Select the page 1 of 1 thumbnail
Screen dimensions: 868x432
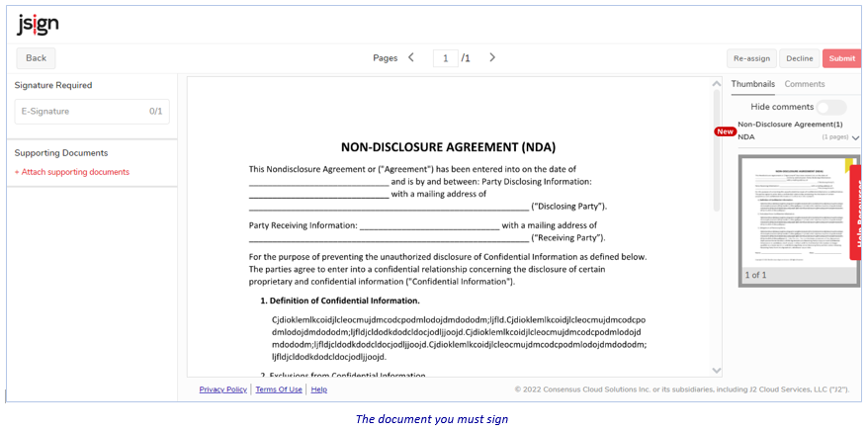click(x=798, y=221)
